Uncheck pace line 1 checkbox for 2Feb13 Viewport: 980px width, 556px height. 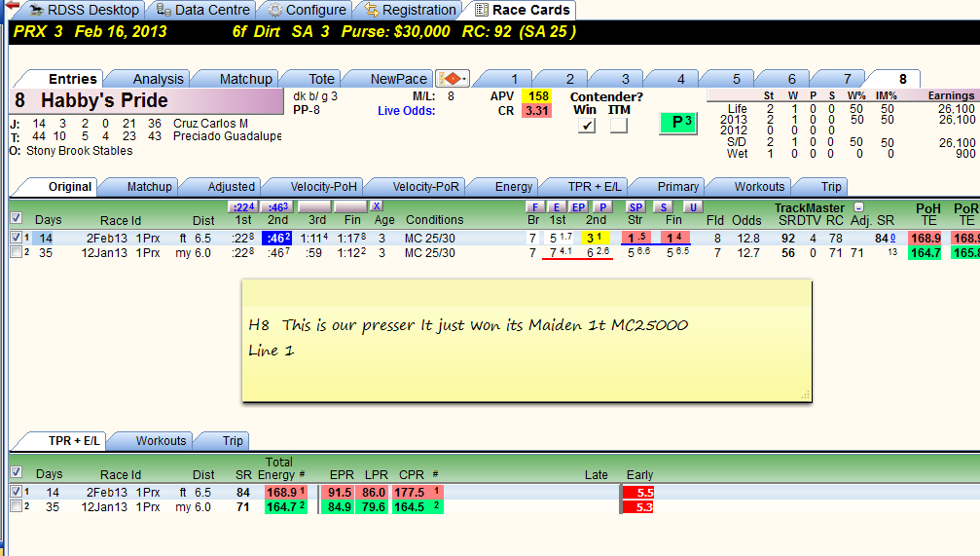17,238
